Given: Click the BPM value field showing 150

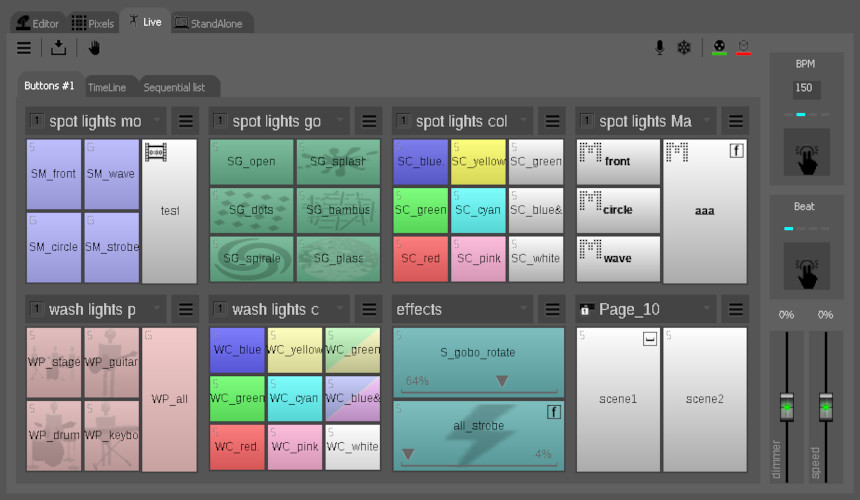Looking at the screenshot, I should coord(806,88).
